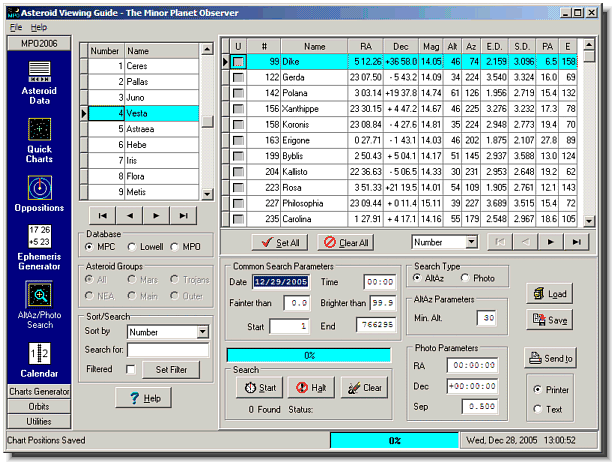The height and width of the screenshot is (465, 614).
Task: Open the File menu
Action: (16, 27)
